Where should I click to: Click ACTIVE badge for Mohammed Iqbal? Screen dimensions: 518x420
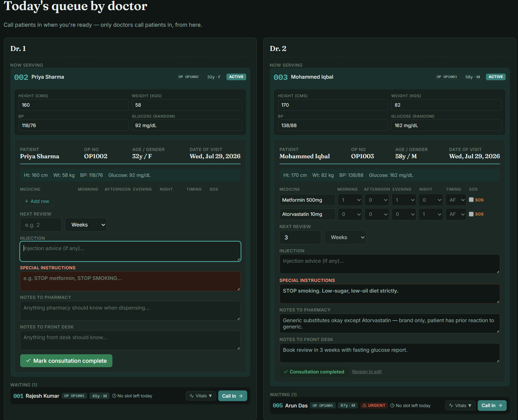tap(496, 77)
